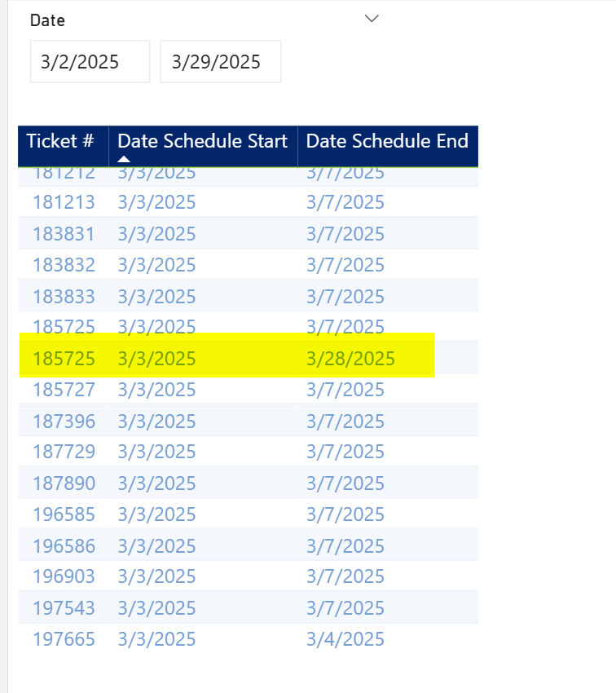Screen dimensions: 616x693
Task: Click the 3/28/2025 end date cell
Action: pyautogui.click(x=350, y=359)
